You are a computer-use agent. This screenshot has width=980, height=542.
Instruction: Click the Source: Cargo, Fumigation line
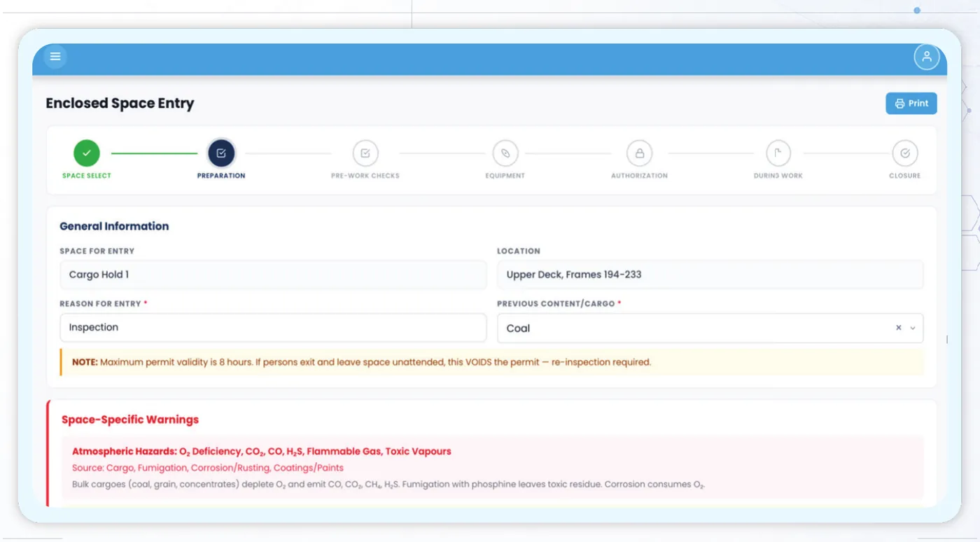click(x=208, y=468)
